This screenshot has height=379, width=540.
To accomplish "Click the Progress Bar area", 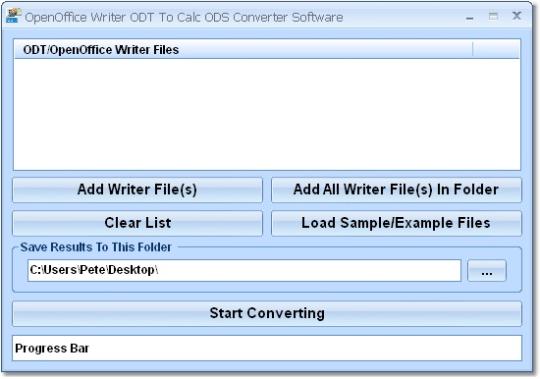I will (267, 348).
